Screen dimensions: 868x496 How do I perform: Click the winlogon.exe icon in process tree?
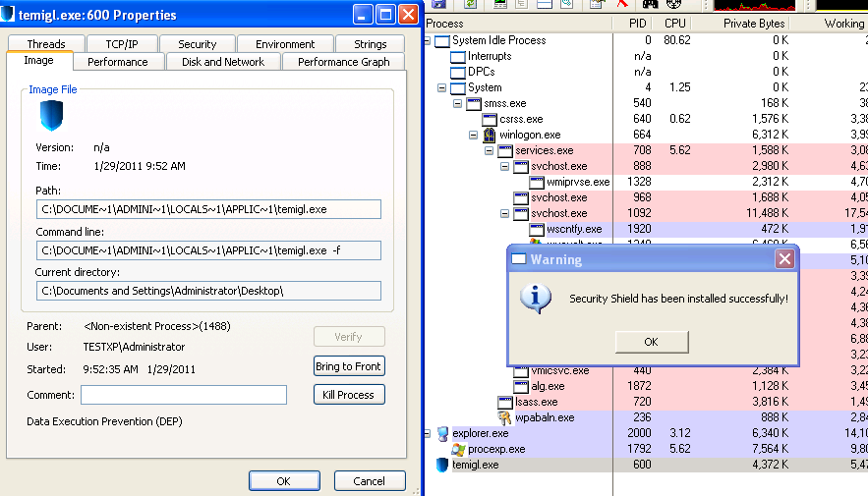[489, 135]
